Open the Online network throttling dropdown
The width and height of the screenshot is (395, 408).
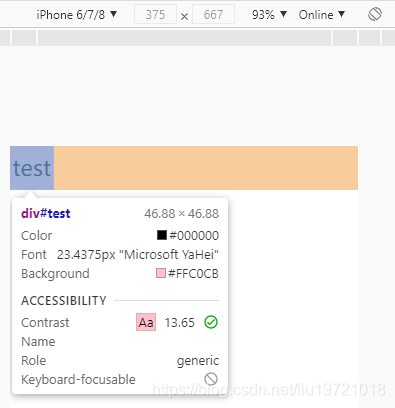coord(322,15)
